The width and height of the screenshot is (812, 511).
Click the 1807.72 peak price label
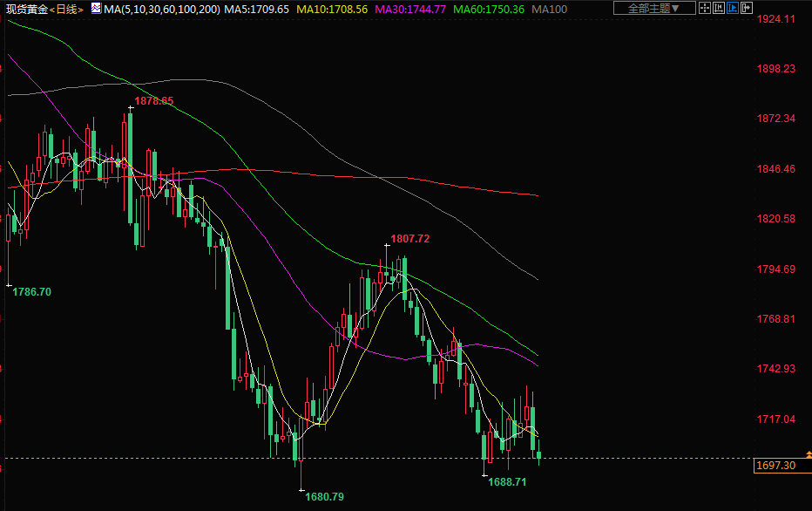(x=410, y=238)
